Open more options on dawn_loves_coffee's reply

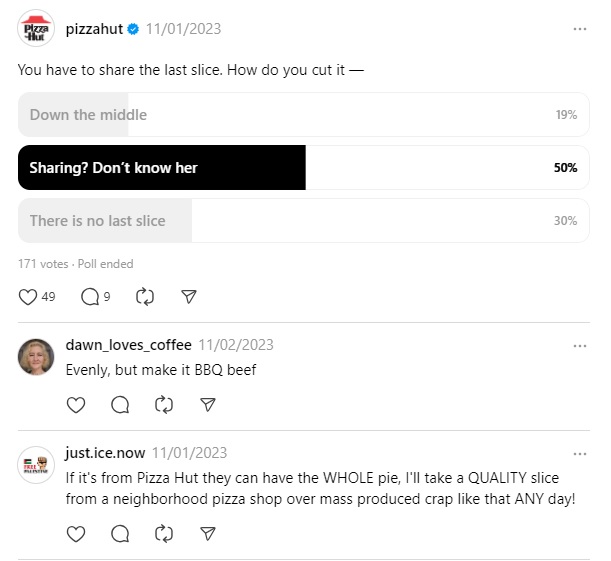point(580,345)
